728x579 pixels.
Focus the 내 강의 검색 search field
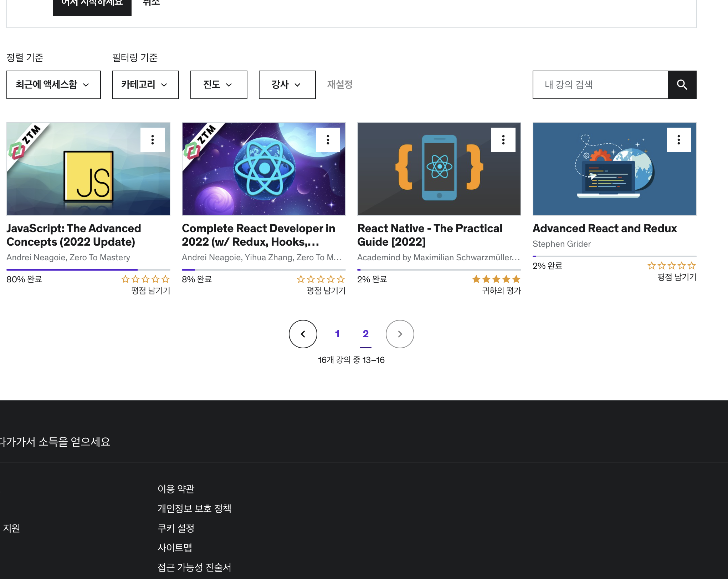600,85
